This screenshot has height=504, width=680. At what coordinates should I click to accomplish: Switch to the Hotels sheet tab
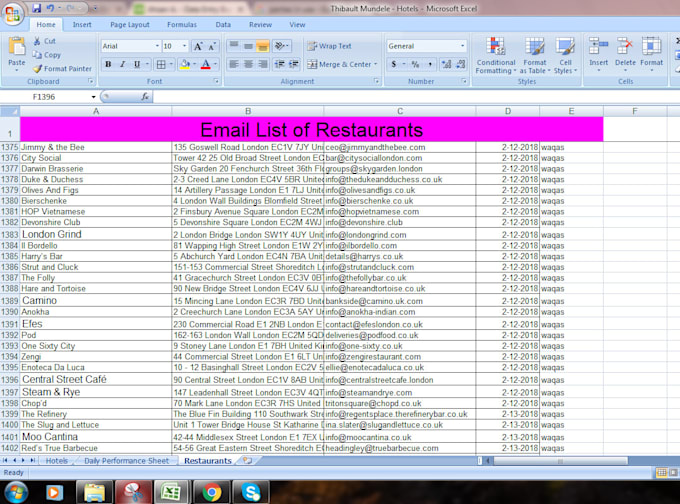point(57,461)
